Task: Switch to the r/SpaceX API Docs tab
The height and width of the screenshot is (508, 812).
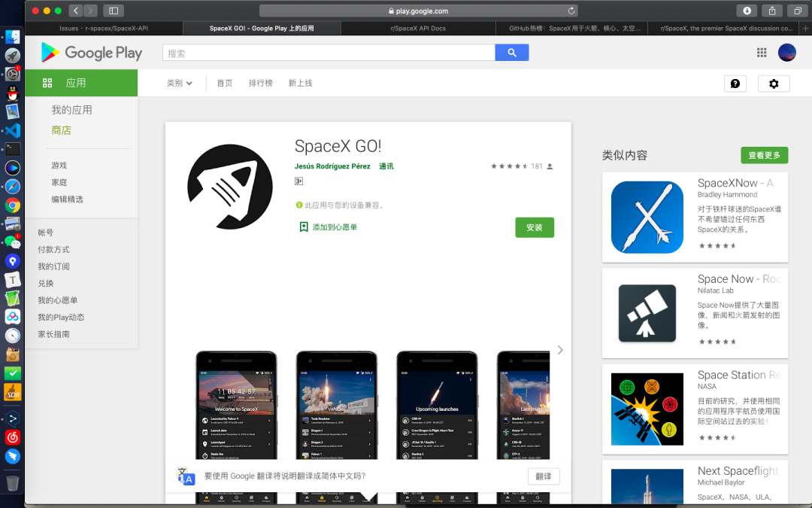Action: tap(419, 28)
